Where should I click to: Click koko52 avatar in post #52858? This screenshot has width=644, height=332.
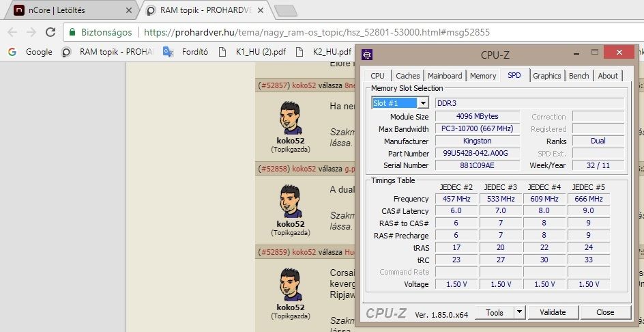[291, 201]
